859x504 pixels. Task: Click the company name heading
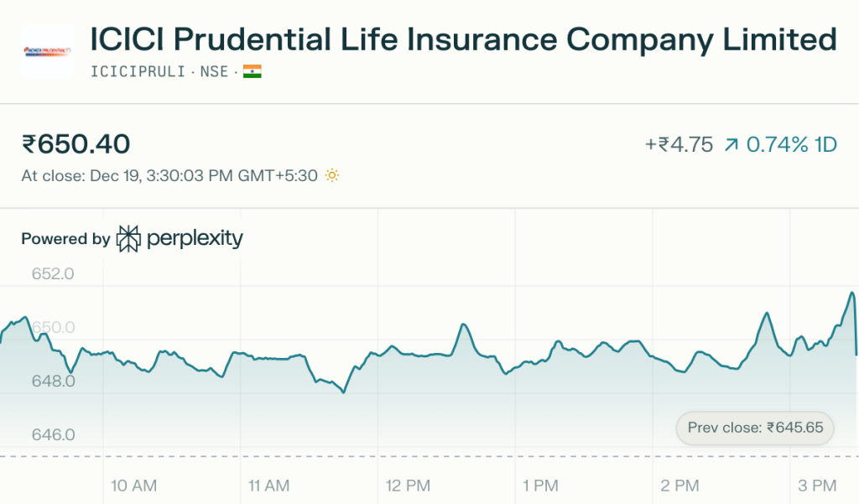463,39
